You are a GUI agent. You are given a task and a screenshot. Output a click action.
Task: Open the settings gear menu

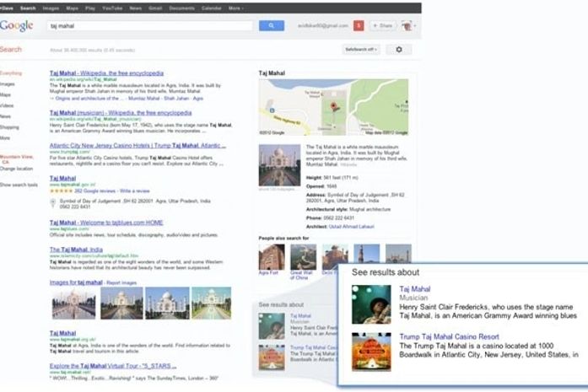click(x=399, y=50)
